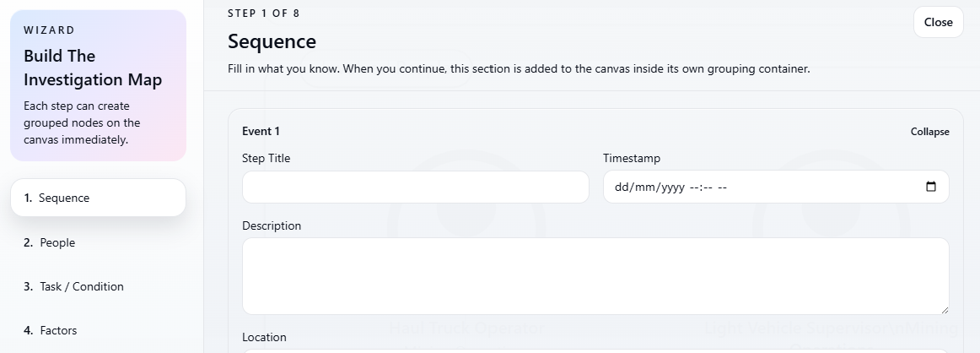Go to step 1 Sequence
980x353 pixels.
tap(98, 198)
